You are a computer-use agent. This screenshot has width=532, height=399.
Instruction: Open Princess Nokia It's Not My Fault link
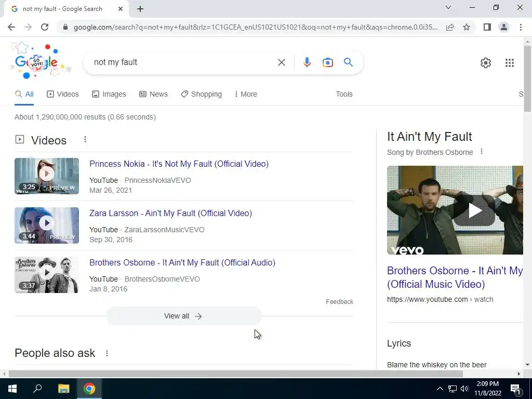tap(179, 164)
